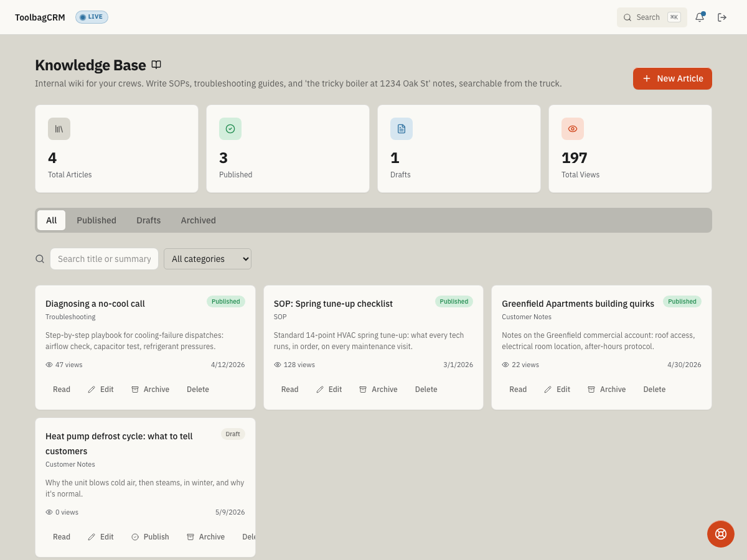Click the search magnifier beside title filter
Image resolution: width=747 pixels, height=560 pixels.
(40, 259)
